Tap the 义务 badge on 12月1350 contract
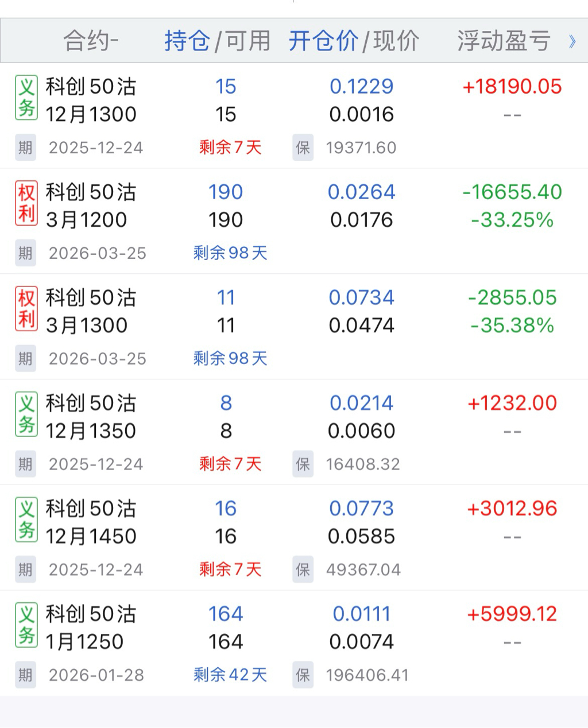 [26, 415]
